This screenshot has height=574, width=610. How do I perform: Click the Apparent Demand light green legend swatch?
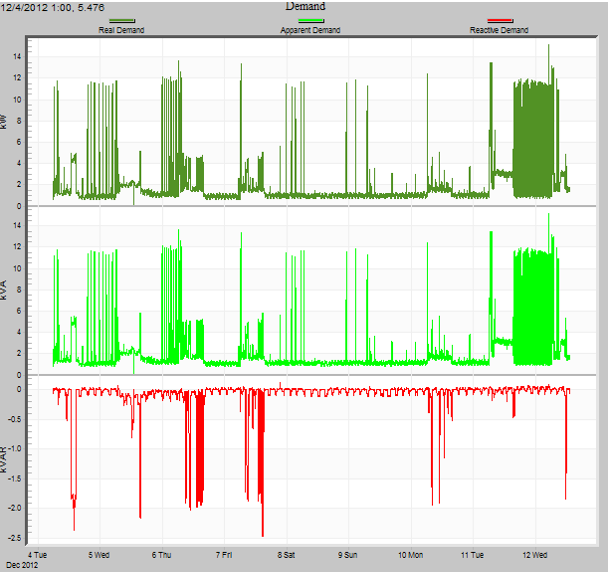[310, 20]
